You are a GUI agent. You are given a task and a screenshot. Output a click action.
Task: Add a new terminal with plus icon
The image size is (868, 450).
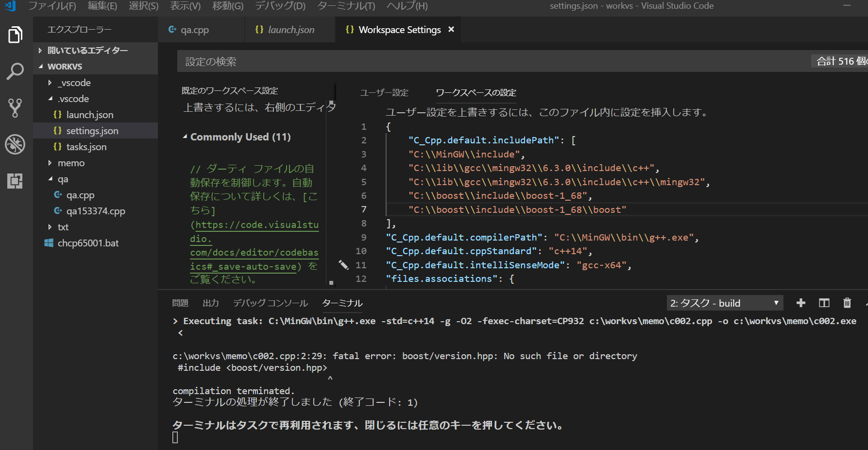pos(801,303)
